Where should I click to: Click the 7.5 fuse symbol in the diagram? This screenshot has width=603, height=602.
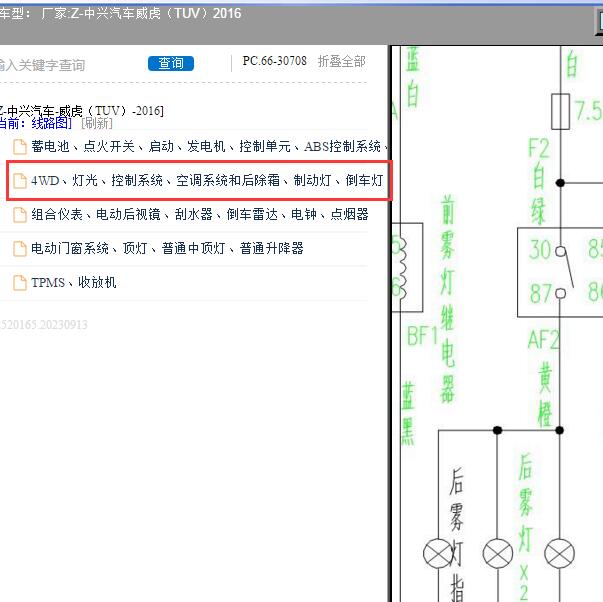click(x=560, y=111)
